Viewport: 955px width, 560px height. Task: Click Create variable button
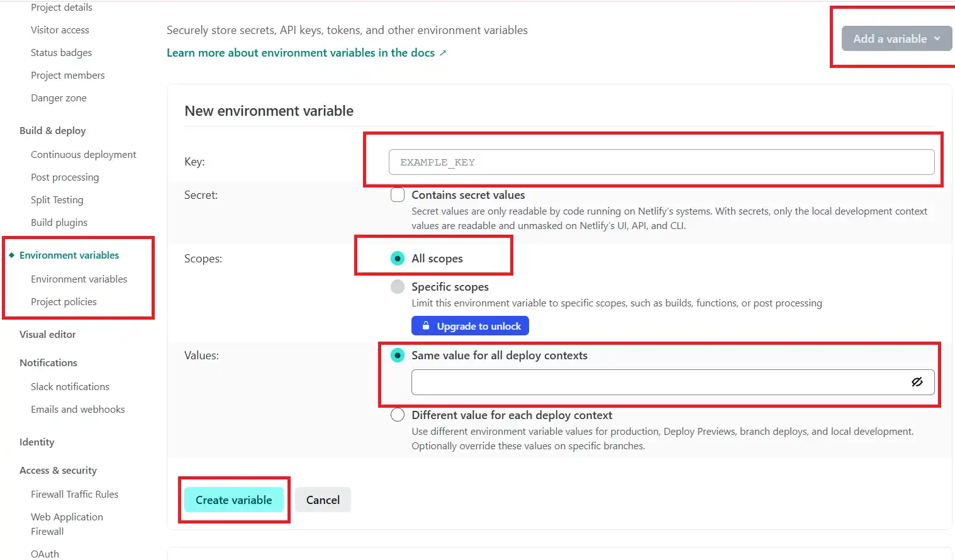pos(234,500)
